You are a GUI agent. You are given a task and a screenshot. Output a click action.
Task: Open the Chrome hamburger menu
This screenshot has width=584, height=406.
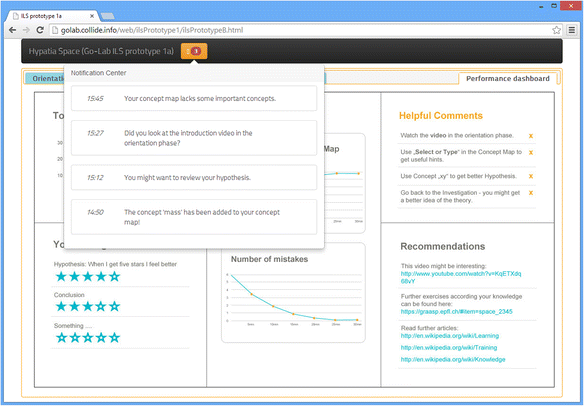pyautogui.click(x=572, y=30)
